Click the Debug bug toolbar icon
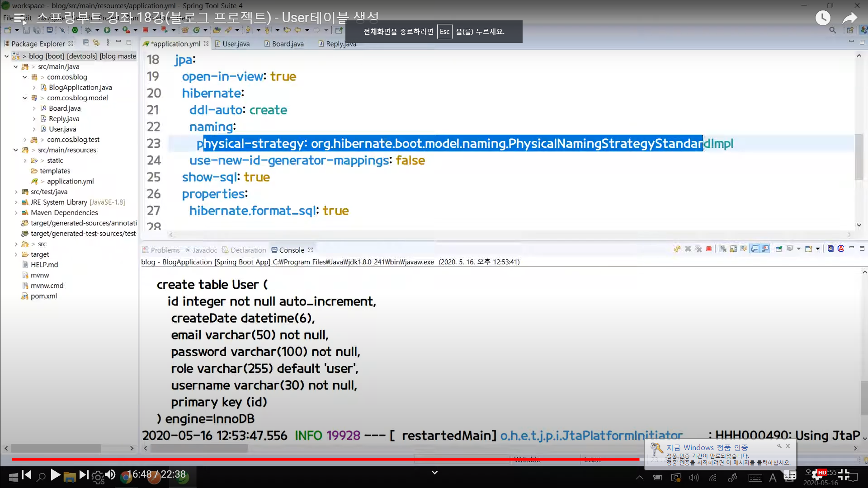868x488 pixels. coord(89,30)
